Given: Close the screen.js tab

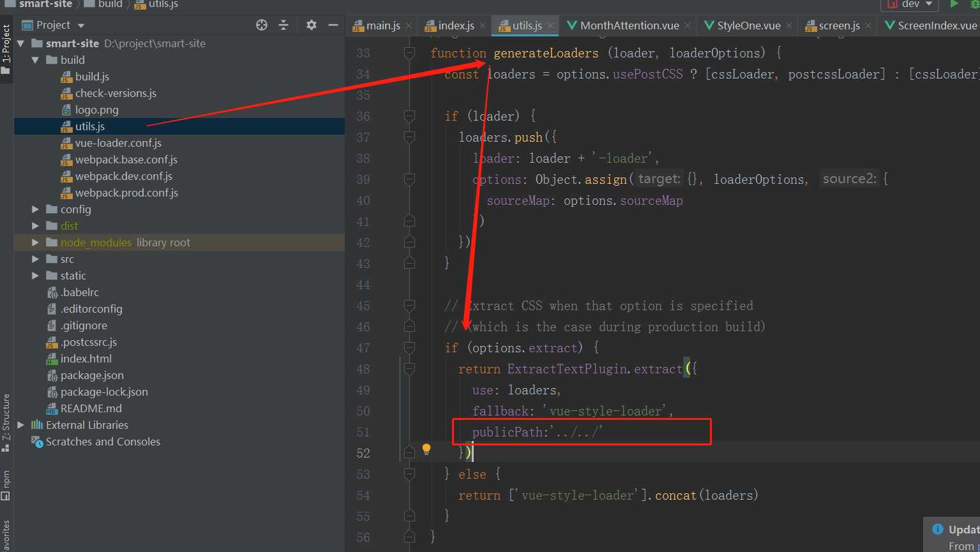Looking at the screenshot, I should [x=868, y=26].
